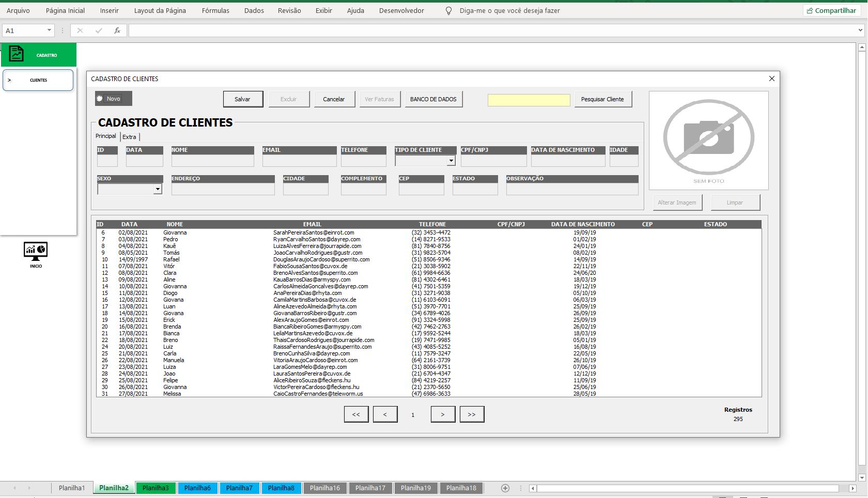Switch to the Extra tab
This screenshot has height=498, width=868.
coord(130,137)
